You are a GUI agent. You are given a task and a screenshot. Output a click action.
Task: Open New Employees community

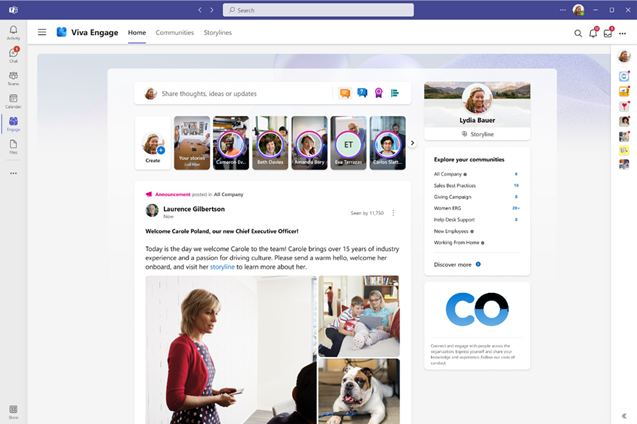point(453,231)
